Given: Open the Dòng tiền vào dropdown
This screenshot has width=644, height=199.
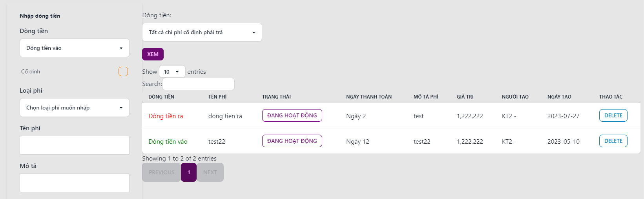Looking at the screenshot, I should click(75, 48).
